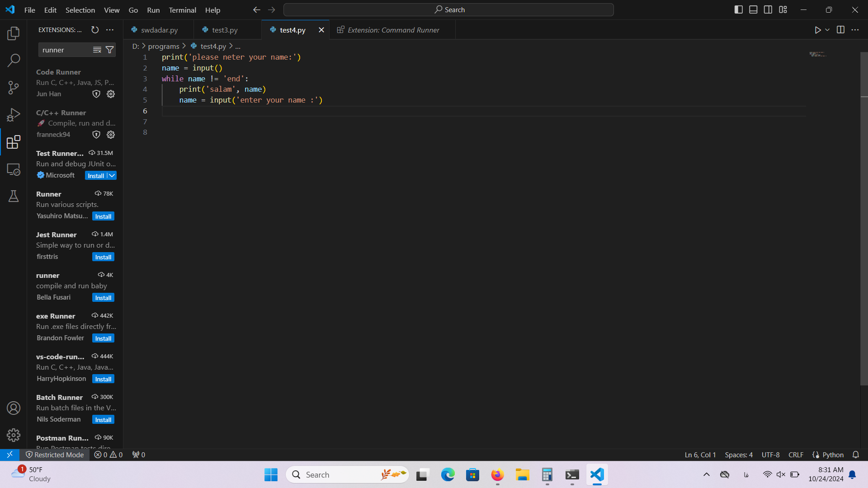The height and width of the screenshot is (488, 868).
Task: Click Restricted Mode in status bar
Action: pos(55,455)
